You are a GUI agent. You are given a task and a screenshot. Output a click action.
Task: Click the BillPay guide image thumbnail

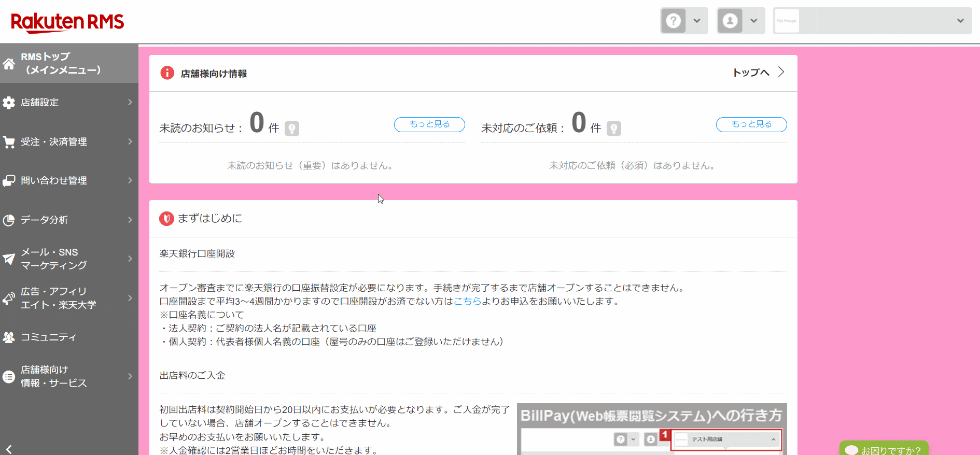pos(651,429)
